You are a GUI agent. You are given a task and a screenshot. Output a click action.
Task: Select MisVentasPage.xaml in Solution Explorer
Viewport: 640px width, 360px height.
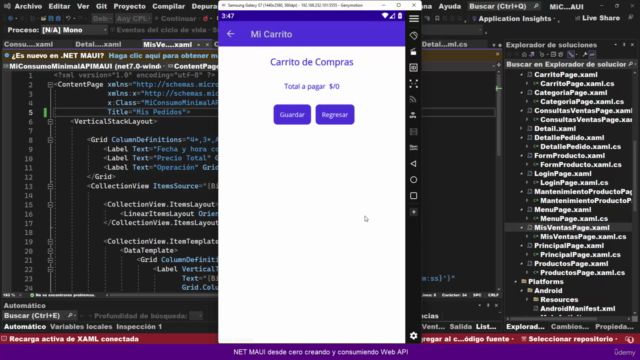pos(571,228)
